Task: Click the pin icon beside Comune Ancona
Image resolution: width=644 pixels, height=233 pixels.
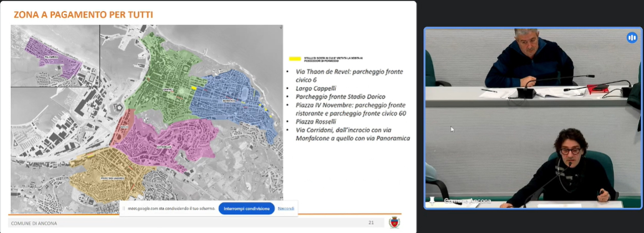Action: [431, 200]
